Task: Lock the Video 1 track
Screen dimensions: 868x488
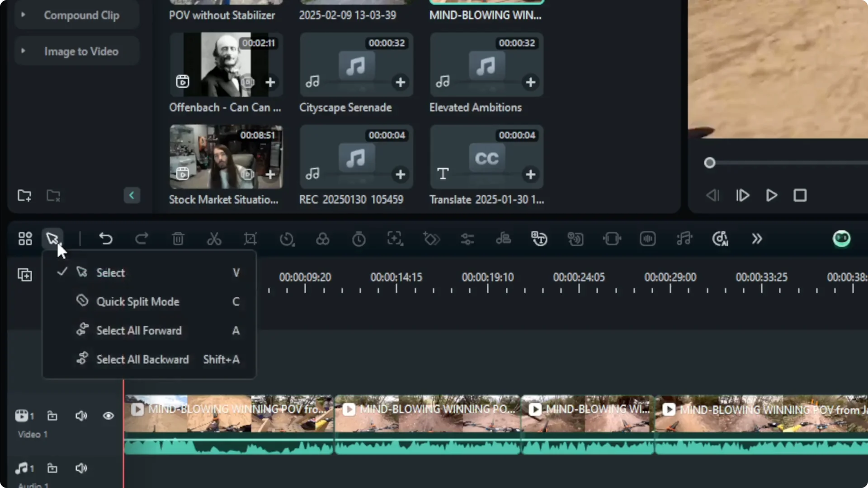Action: (52, 416)
